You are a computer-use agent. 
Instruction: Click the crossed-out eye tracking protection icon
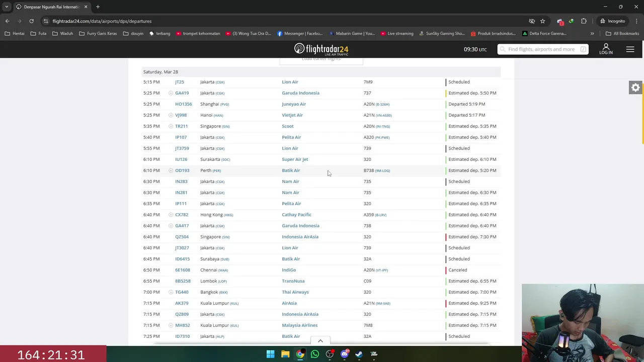tap(531, 21)
